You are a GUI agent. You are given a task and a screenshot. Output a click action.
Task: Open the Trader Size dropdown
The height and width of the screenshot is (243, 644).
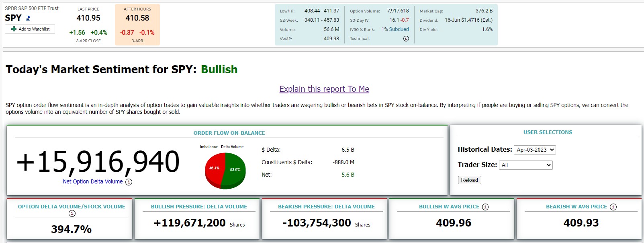click(526, 165)
